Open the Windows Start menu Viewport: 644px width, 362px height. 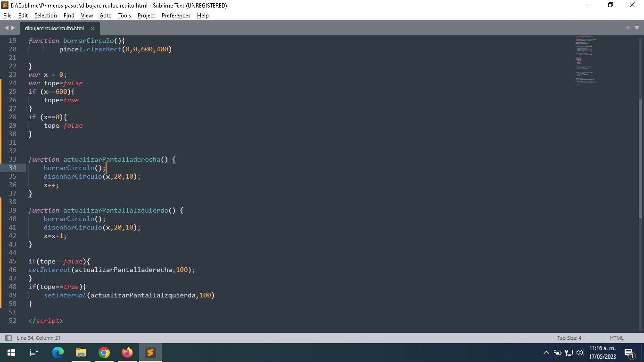[11, 353]
